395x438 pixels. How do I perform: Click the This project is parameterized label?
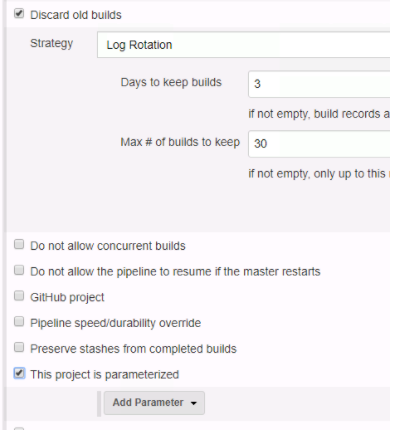104,374
